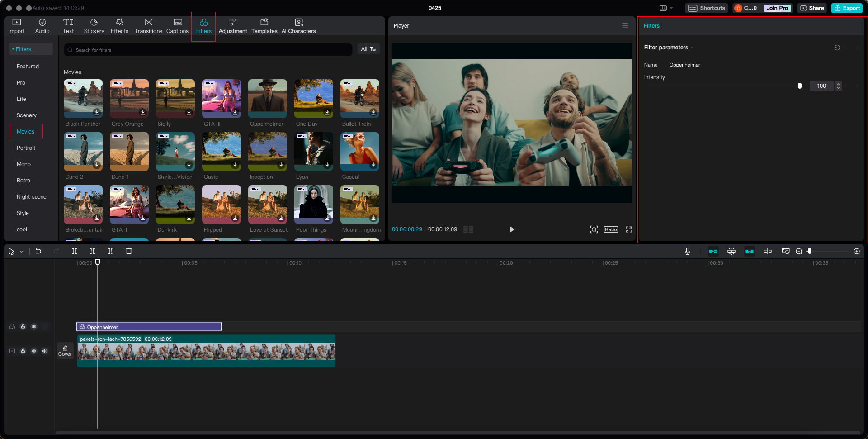
Task: Mute the pexels video track audio
Action: coord(44,351)
